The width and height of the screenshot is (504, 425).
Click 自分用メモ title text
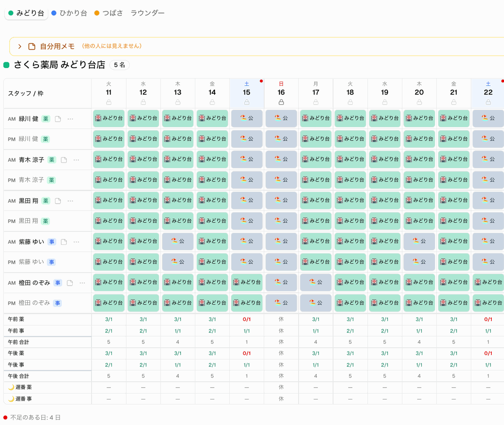click(57, 46)
